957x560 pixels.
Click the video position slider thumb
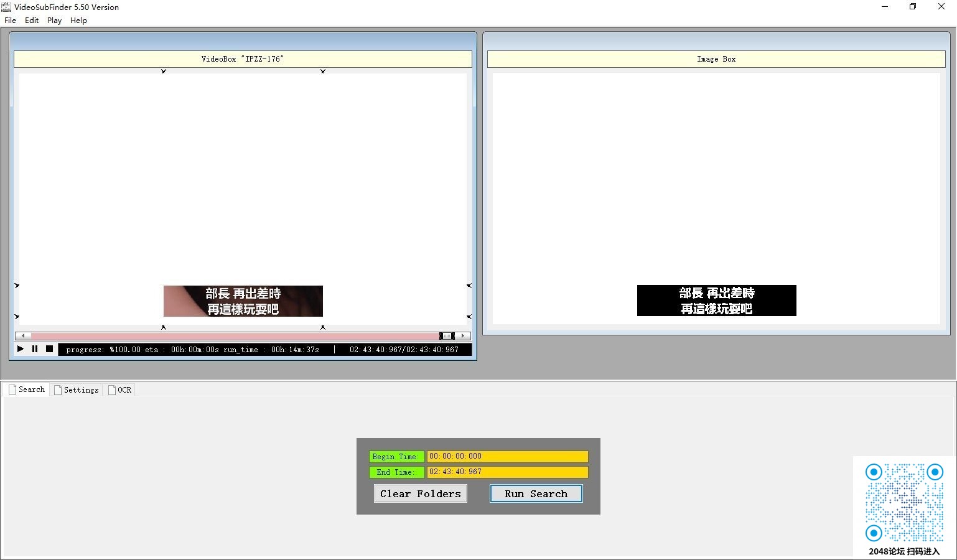[447, 336]
